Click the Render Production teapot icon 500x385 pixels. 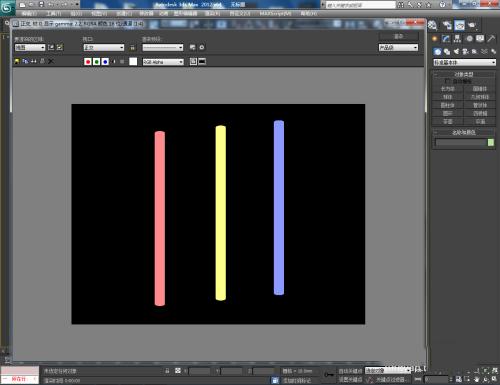pos(472,25)
